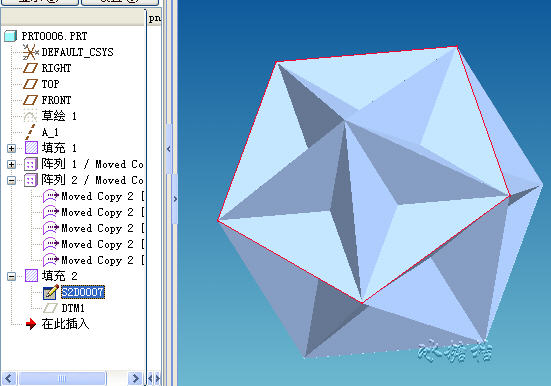Click the first Moved Copy 2 icon
This screenshot has height=386, width=551.
tap(51, 196)
